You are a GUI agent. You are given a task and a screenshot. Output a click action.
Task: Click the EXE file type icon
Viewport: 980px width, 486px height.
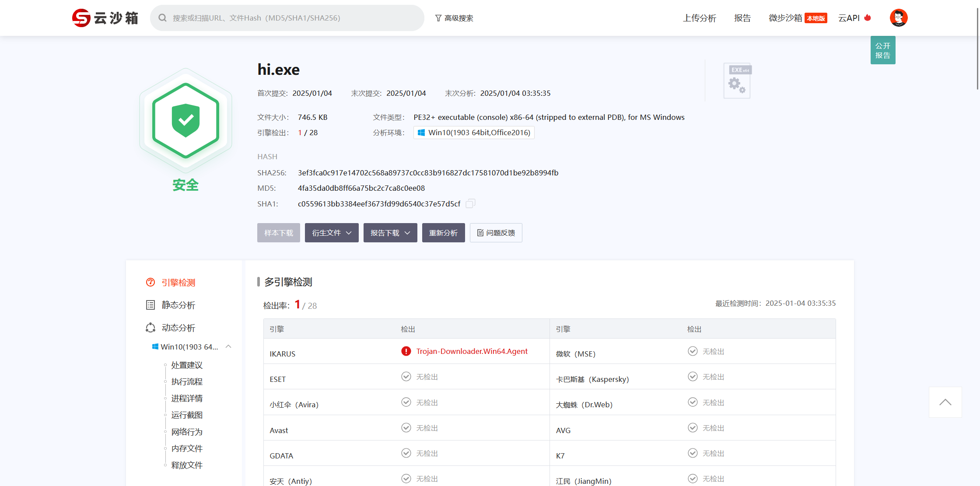[737, 80]
